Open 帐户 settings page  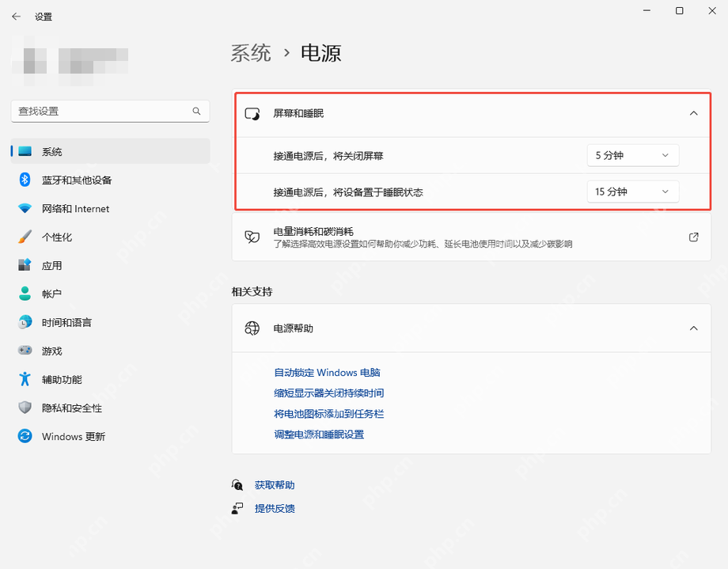111,294
